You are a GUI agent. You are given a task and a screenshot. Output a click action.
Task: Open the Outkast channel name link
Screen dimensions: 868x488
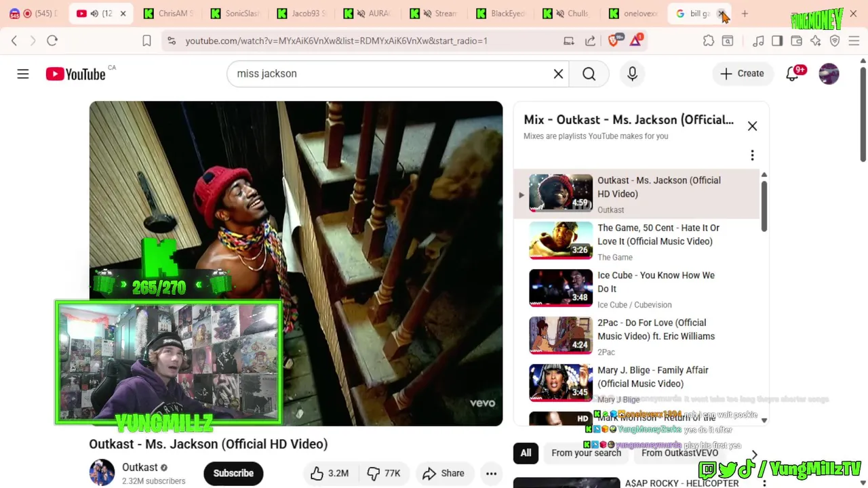click(140, 467)
